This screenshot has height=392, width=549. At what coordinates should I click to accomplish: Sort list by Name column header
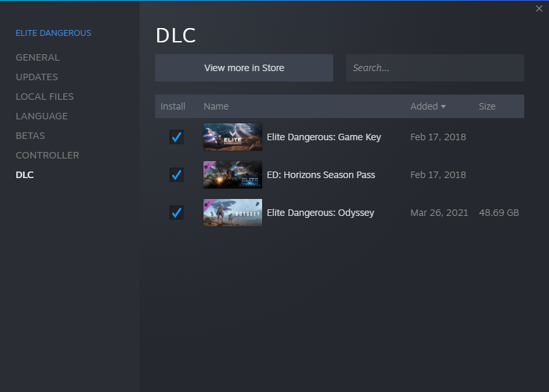(x=216, y=106)
